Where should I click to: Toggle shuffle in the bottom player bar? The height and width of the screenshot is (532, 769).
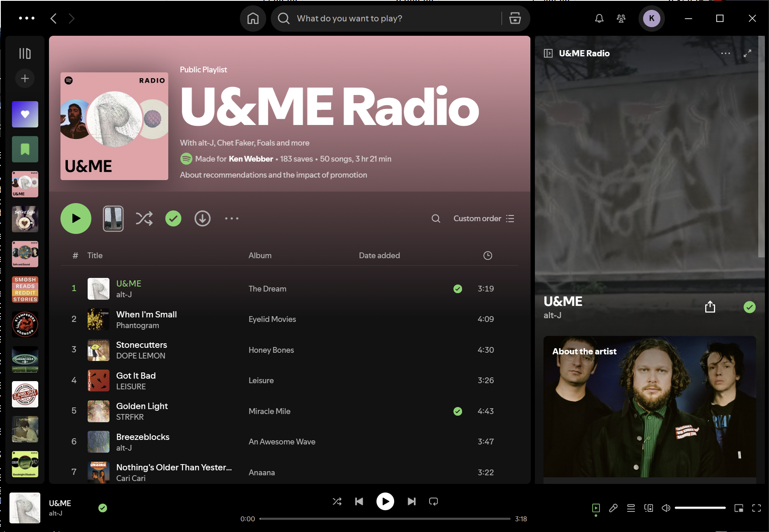[x=337, y=501]
